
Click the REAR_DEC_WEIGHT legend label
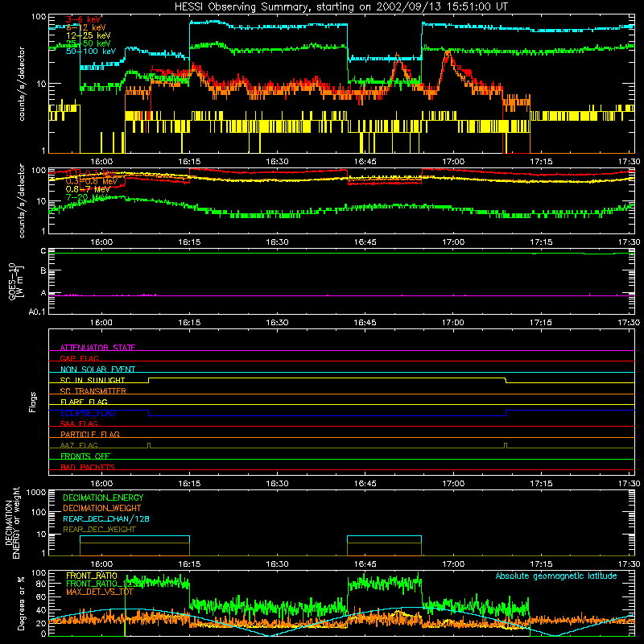point(99,530)
